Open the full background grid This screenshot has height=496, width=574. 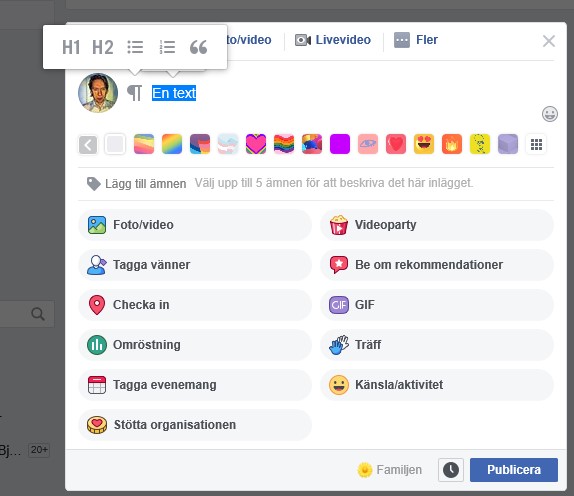click(536, 144)
